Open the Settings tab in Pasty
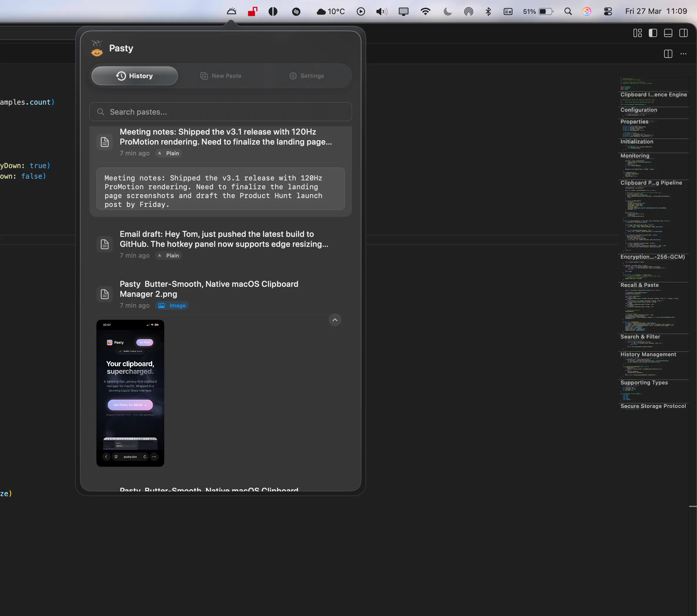Viewport: 697px width, 616px height. (306, 76)
